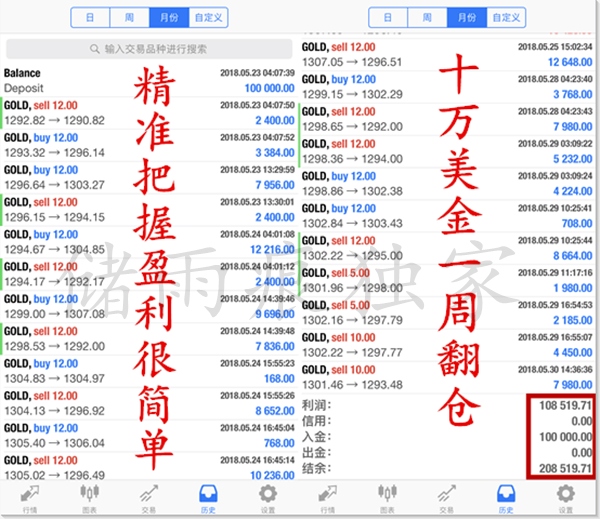Click the search magnifier icon
The height and width of the screenshot is (519, 600).
95,49
